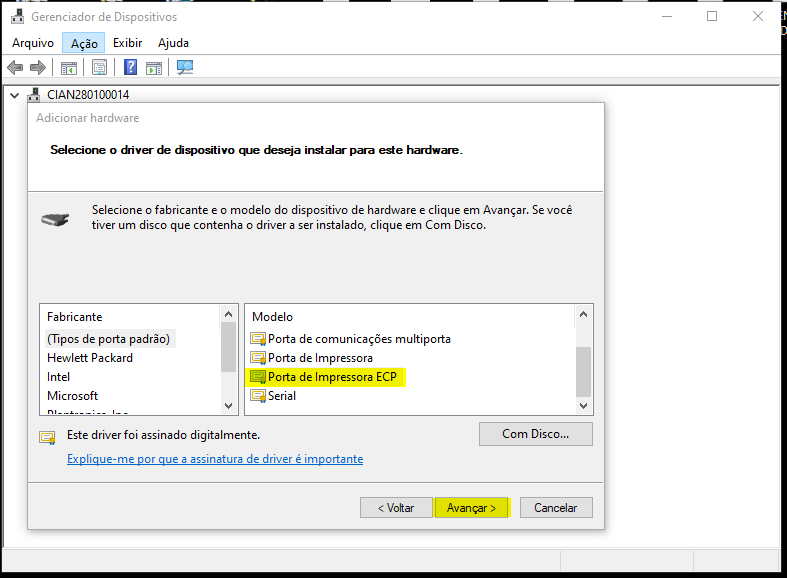Click icon beside Porta de Impressora

(258, 358)
